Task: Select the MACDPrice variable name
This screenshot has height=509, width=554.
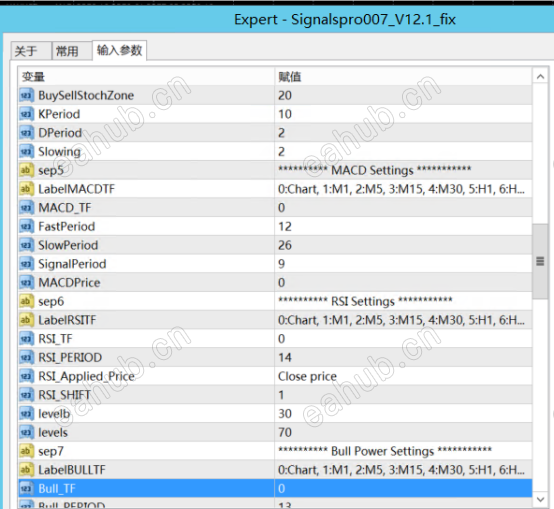Action: click(69, 283)
